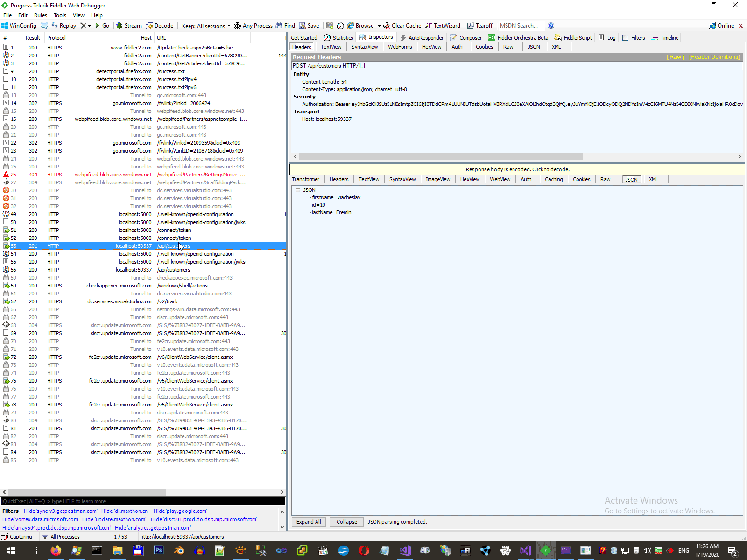Collapse the JSON root tree node

[x=298, y=190]
